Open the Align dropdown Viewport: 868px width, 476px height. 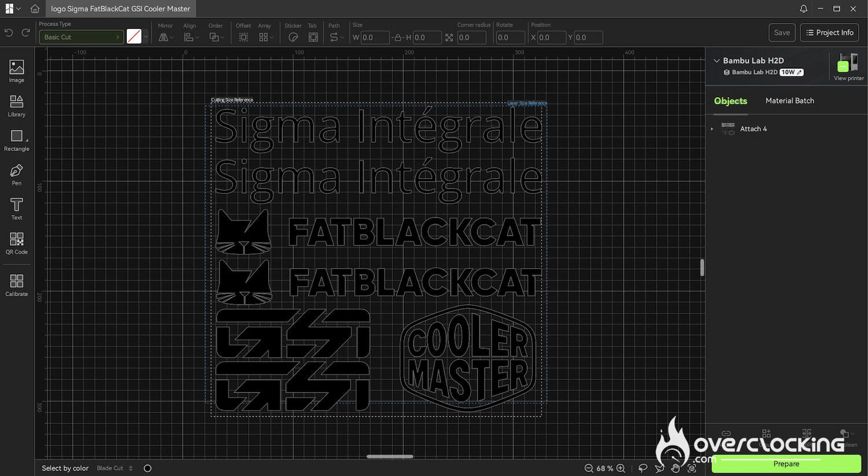(x=191, y=37)
